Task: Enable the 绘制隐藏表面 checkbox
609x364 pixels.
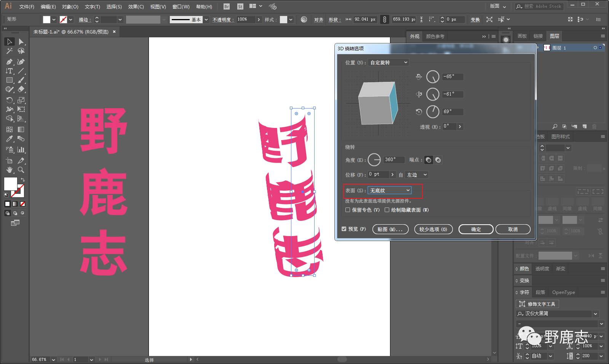Action: (x=387, y=210)
